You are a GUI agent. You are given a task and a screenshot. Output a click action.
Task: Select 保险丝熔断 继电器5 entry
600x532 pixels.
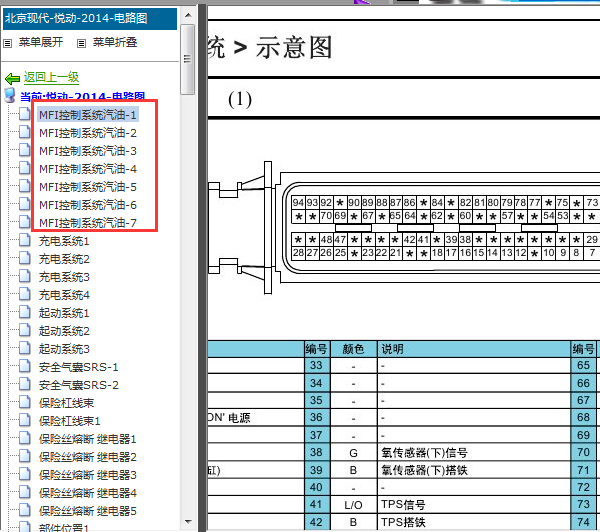pyautogui.click(x=88, y=511)
